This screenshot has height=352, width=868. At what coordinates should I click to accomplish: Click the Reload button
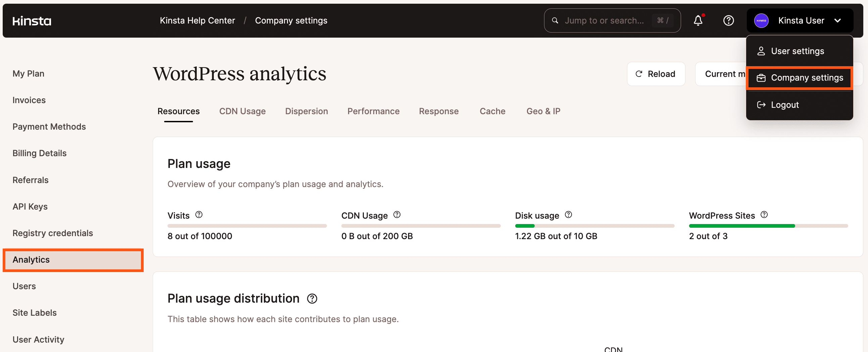point(656,74)
